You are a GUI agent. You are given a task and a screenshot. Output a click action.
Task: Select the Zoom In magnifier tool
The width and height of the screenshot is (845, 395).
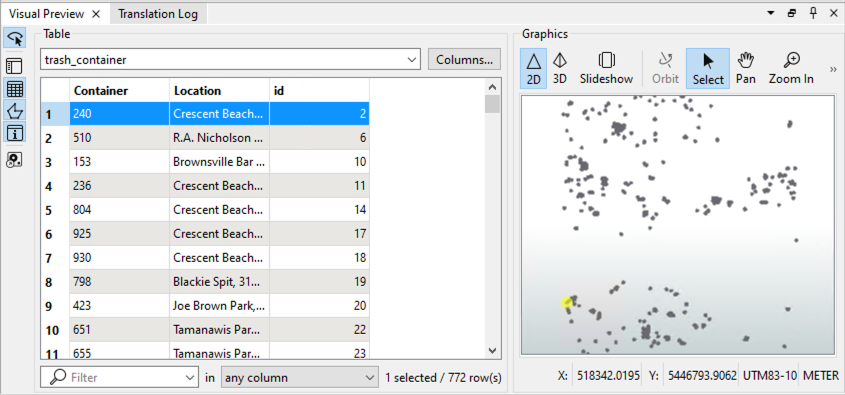pos(791,68)
